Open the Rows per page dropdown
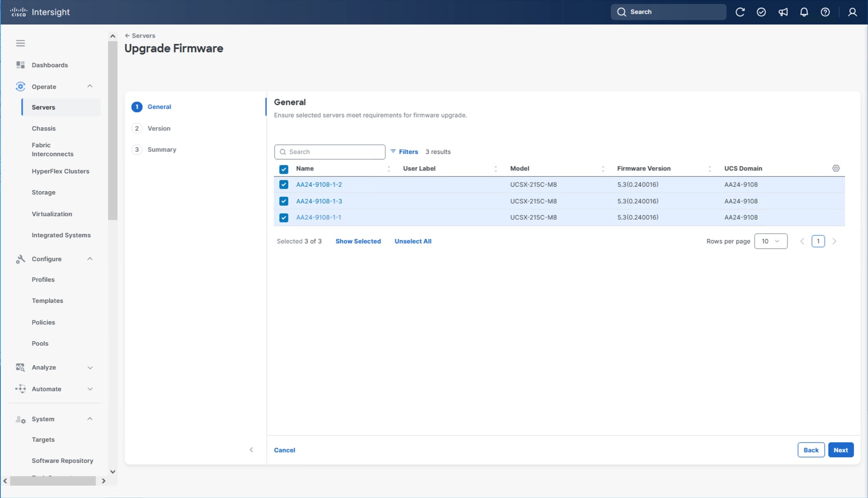 (771, 241)
